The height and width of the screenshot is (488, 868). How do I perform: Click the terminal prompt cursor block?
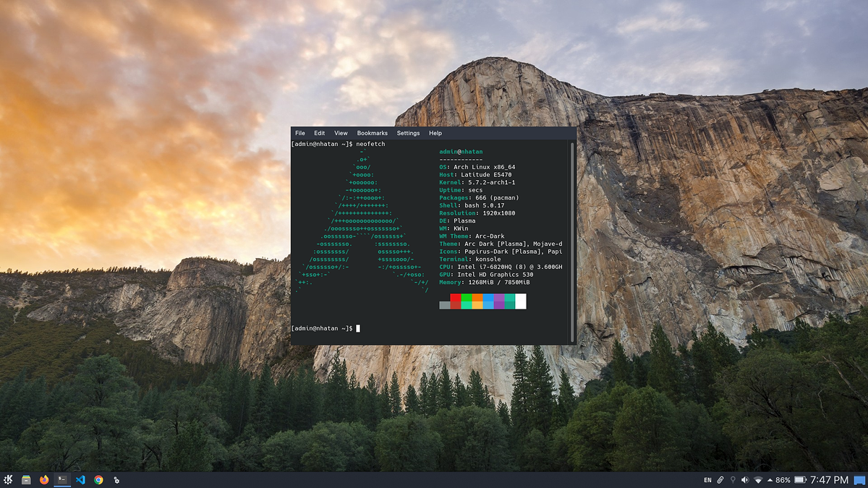357,328
